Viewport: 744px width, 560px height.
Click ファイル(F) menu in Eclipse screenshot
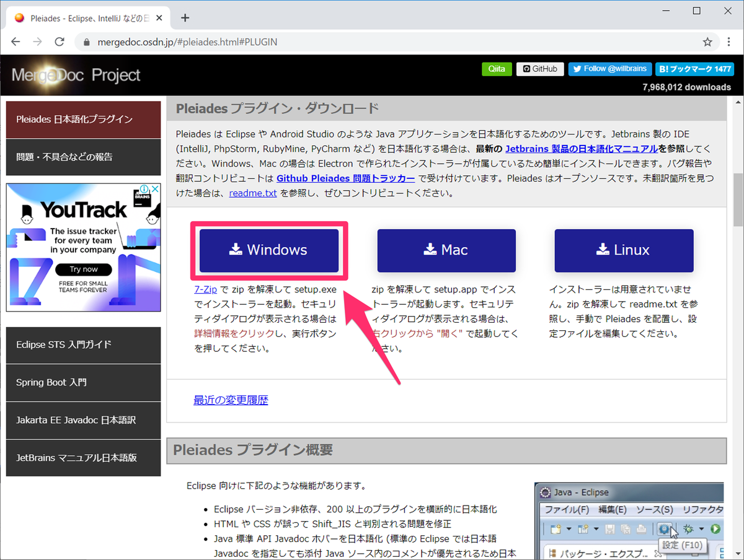[567, 510]
